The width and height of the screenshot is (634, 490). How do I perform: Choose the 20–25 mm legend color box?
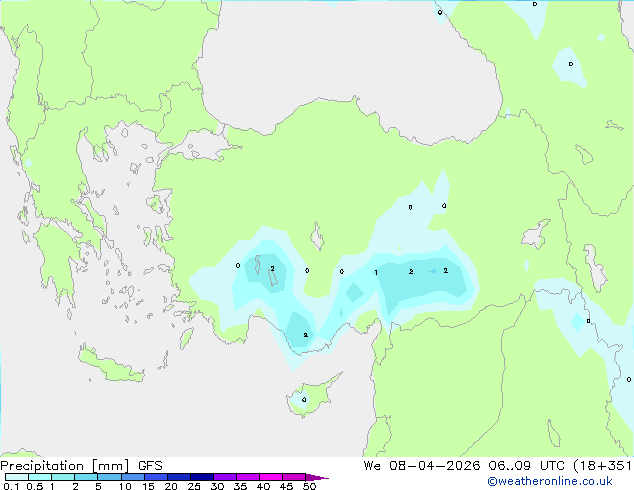[179, 477]
